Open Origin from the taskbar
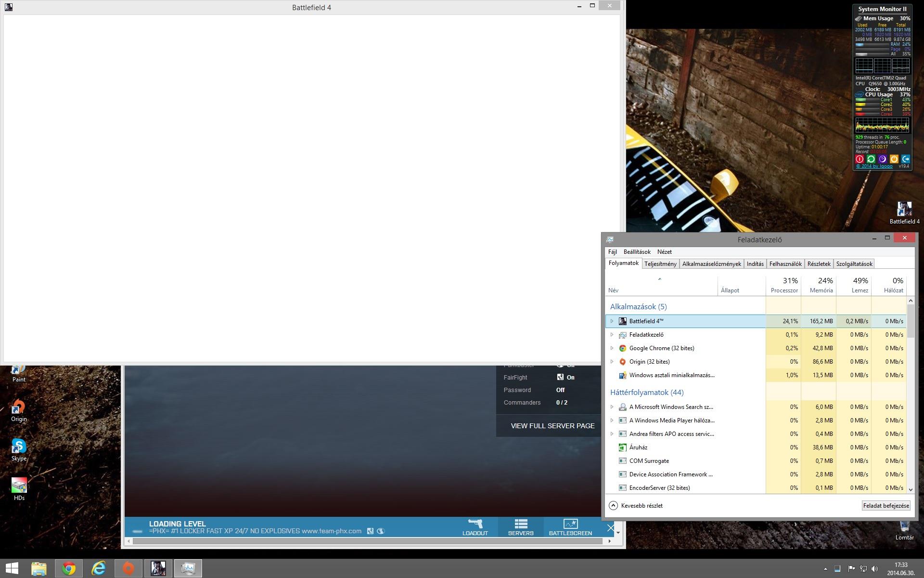Screen dimensions: 924x578 pos(128,568)
